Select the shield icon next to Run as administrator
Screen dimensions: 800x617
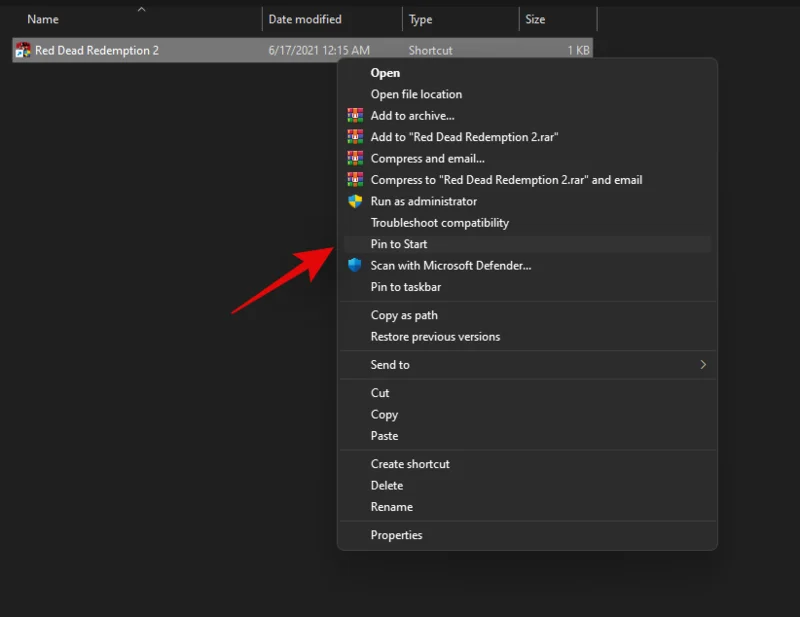(x=355, y=201)
